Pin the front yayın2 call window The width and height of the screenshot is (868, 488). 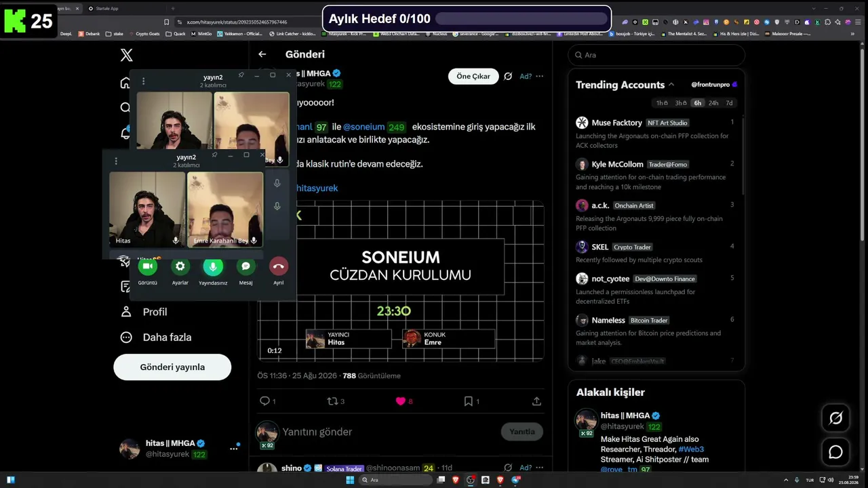tap(214, 155)
